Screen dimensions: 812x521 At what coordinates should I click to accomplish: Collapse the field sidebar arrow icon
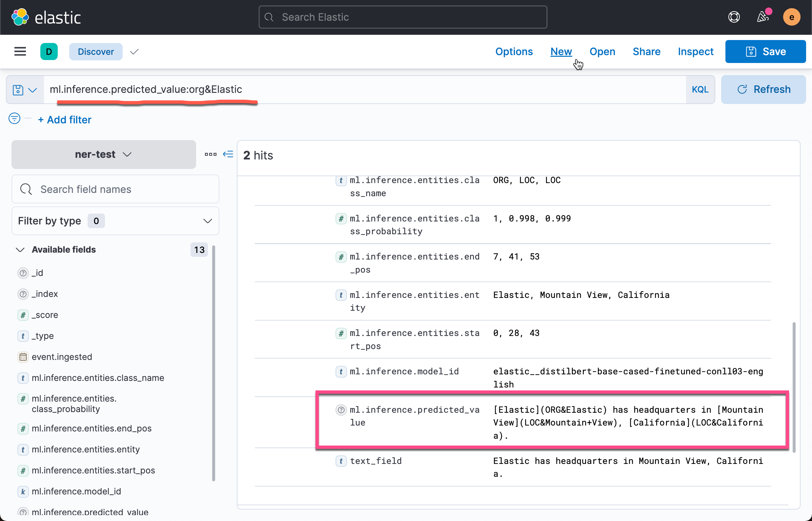228,154
